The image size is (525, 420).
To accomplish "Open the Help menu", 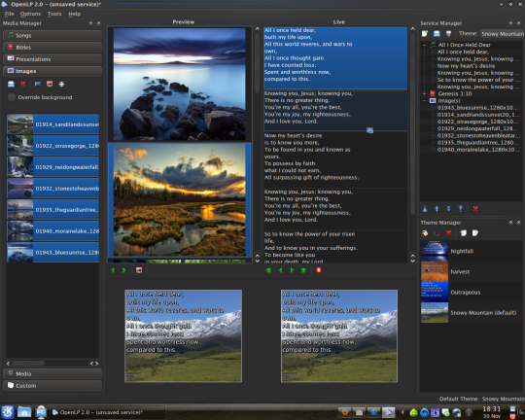I will [74, 14].
